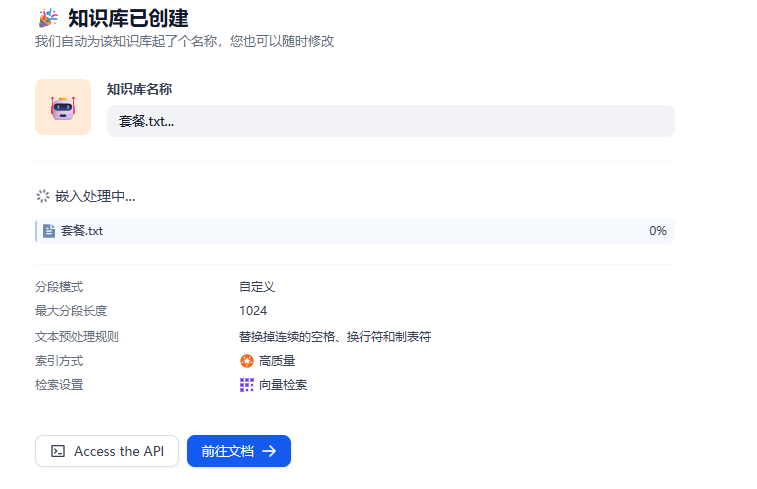Click the purple grid 向量检索 icon
The image size is (757, 489).
pyautogui.click(x=247, y=385)
